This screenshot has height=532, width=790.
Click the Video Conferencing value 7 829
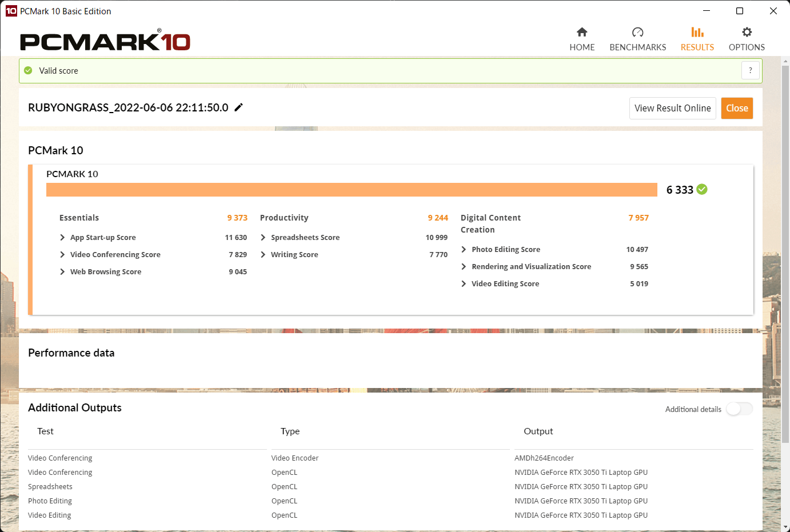point(238,254)
